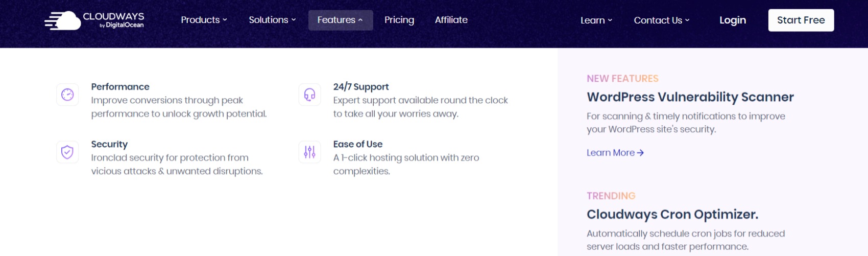Go to the Pricing page
The image size is (868, 256).
(x=399, y=20)
